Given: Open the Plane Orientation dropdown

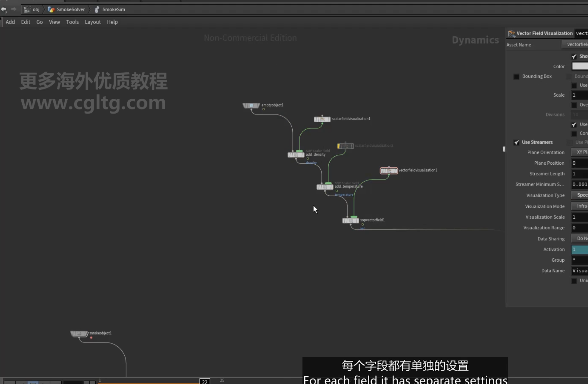Looking at the screenshot, I should click(580, 152).
